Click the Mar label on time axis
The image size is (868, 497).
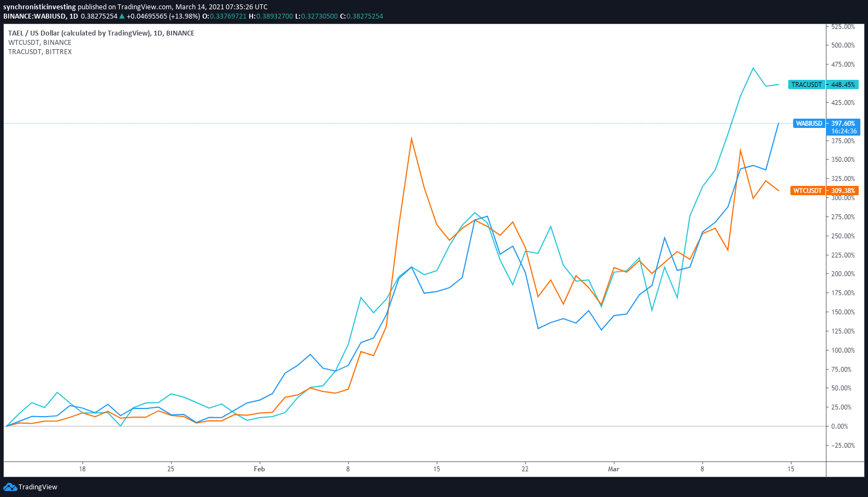[x=613, y=469]
